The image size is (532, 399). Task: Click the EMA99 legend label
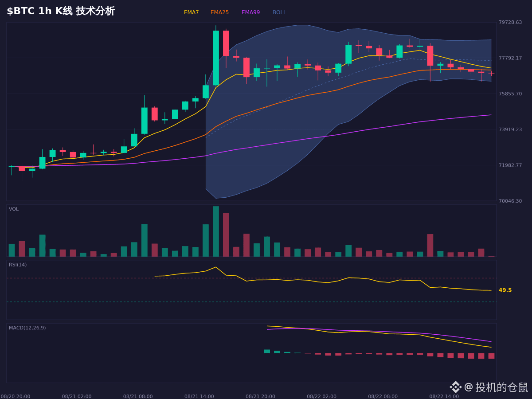[x=251, y=12]
